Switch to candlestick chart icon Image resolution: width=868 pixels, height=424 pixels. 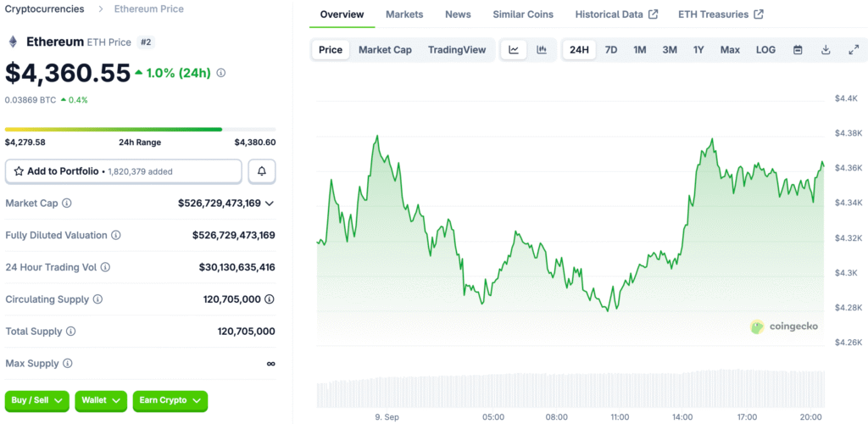pyautogui.click(x=542, y=50)
